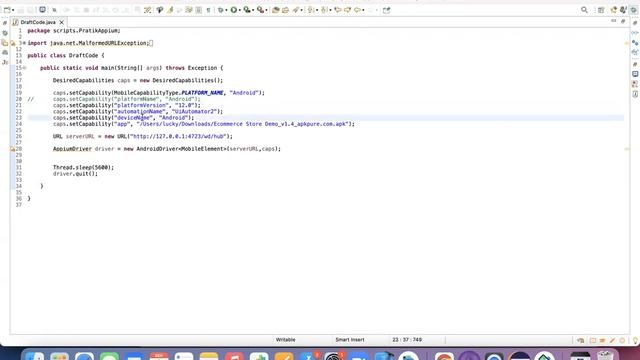Open the Previous Annotation dropdown arrow
The image size is (640, 360).
(330, 10)
